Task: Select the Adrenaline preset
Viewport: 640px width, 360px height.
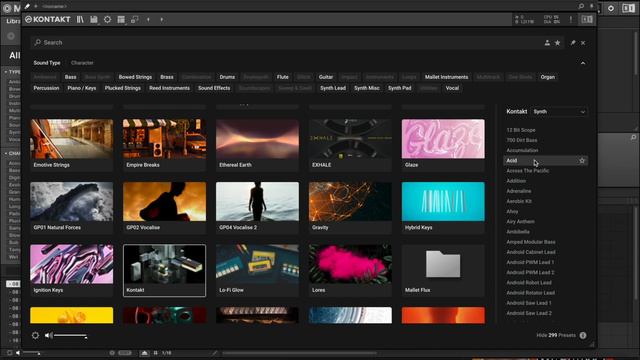Action: click(x=519, y=191)
